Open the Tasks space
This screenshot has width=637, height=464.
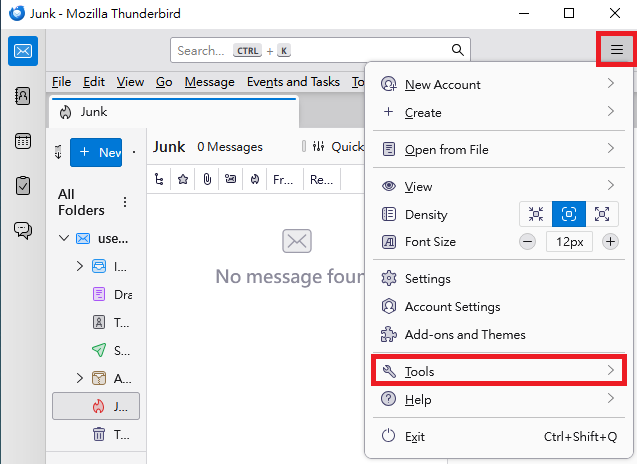tap(23, 186)
